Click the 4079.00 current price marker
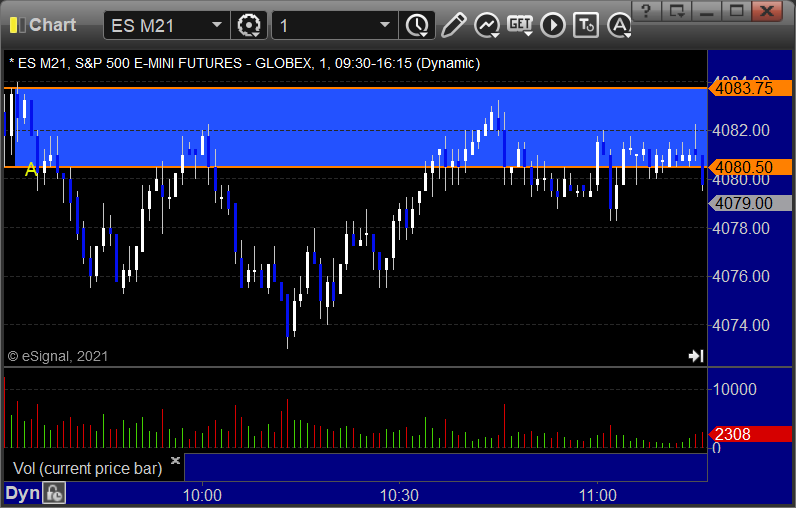The width and height of the screenshot is (796, 508). 750,203
